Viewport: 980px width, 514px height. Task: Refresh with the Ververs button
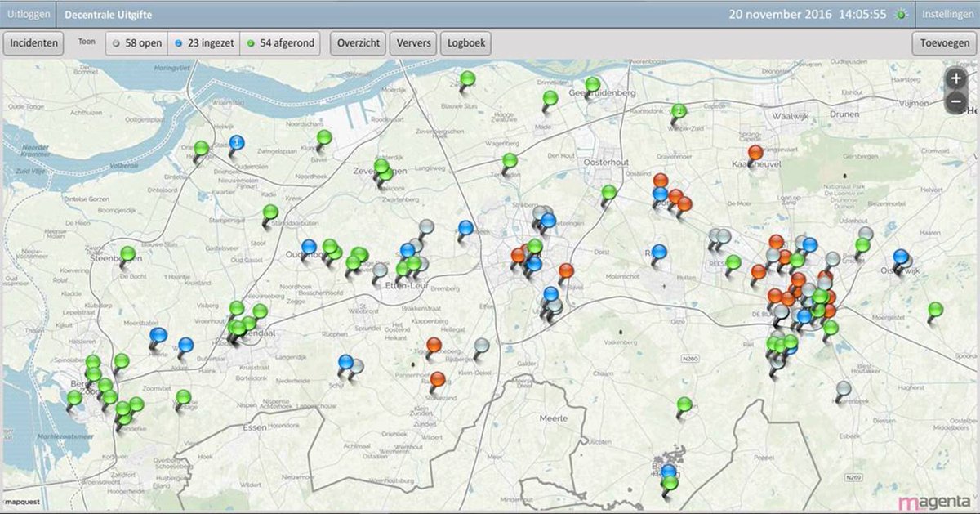tap(414, 43)
